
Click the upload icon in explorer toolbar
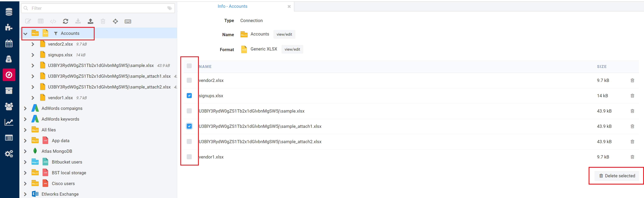pos(91,22)
